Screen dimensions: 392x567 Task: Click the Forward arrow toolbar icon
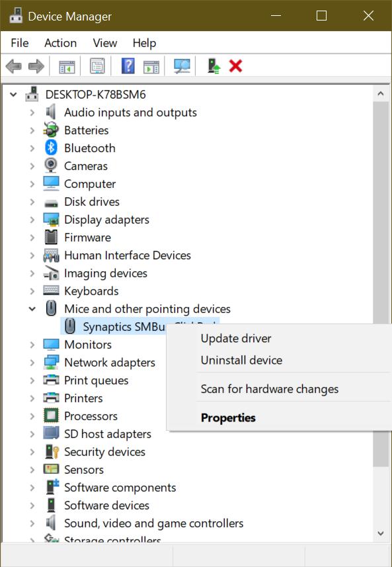coord(36,67)
